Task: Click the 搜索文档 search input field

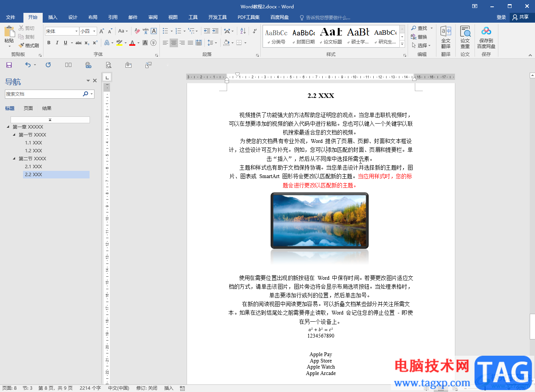Action: [x=43, y=94]
